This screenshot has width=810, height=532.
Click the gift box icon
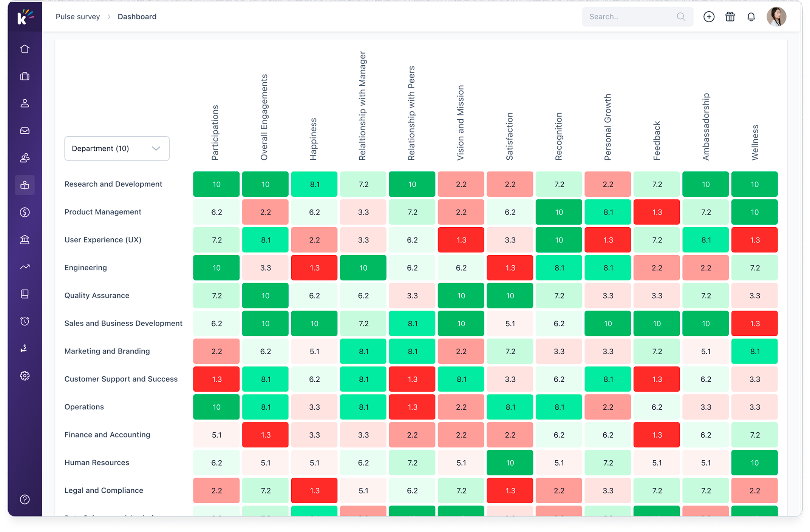[730, 17]
